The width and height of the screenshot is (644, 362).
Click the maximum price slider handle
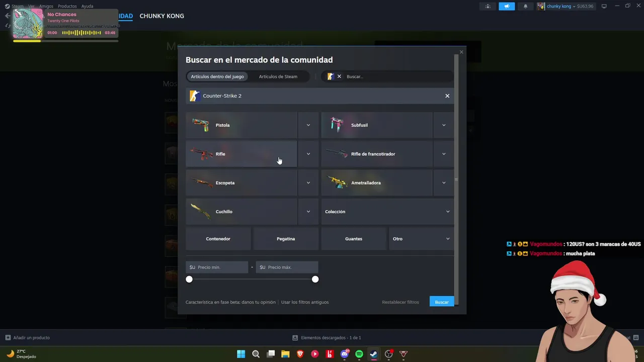(315, 279)
